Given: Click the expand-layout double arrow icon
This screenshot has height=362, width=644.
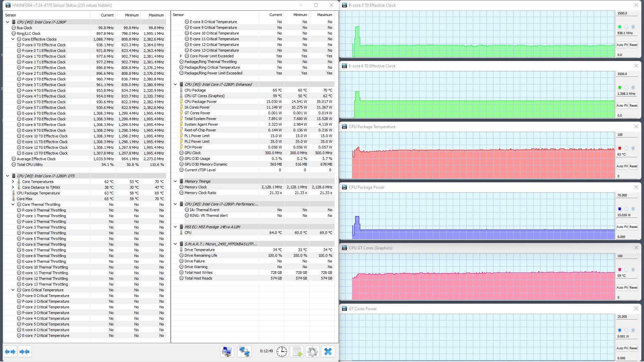Looking at the screenshot, I should 10,352.
